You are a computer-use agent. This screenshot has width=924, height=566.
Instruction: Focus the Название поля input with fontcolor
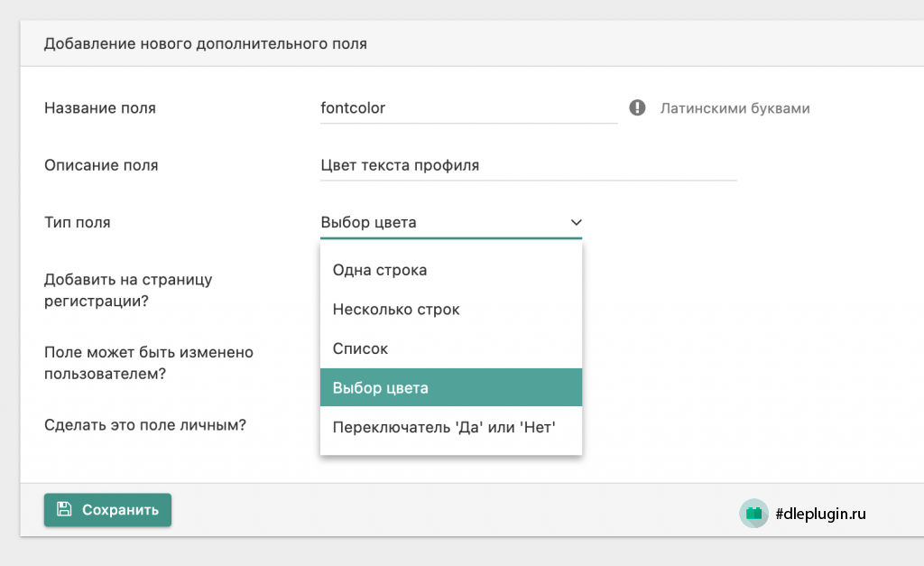coord(468,108)
